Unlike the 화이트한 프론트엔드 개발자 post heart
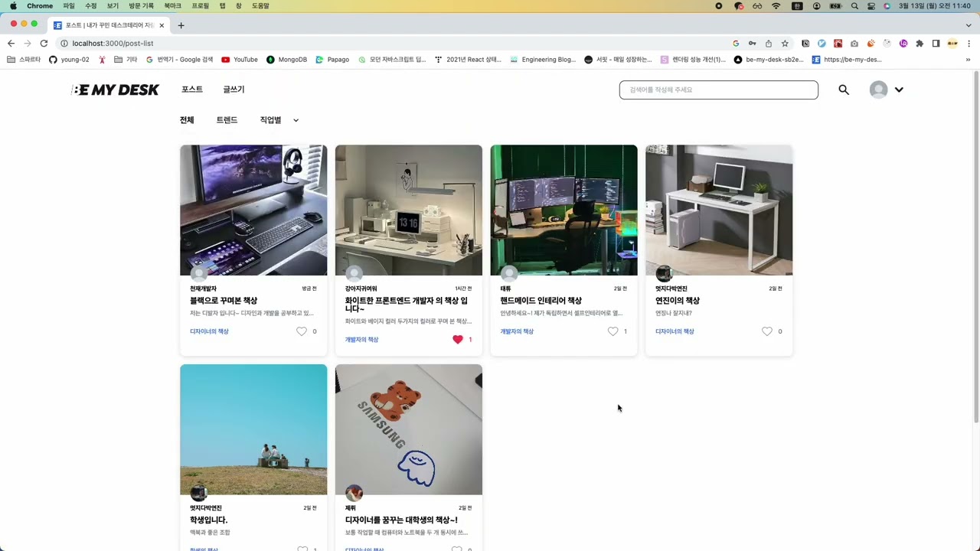 (x=457, y=340)
